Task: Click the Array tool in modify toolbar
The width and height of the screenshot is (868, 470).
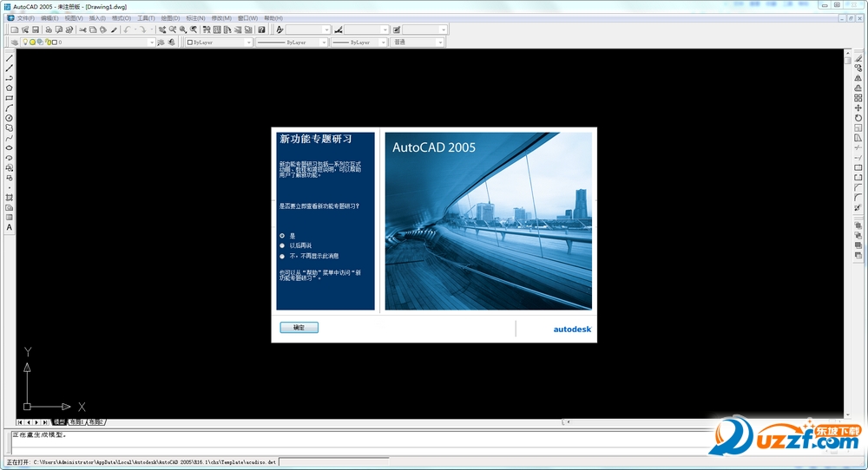Action: pyautogui.click(x=858, y=98)
